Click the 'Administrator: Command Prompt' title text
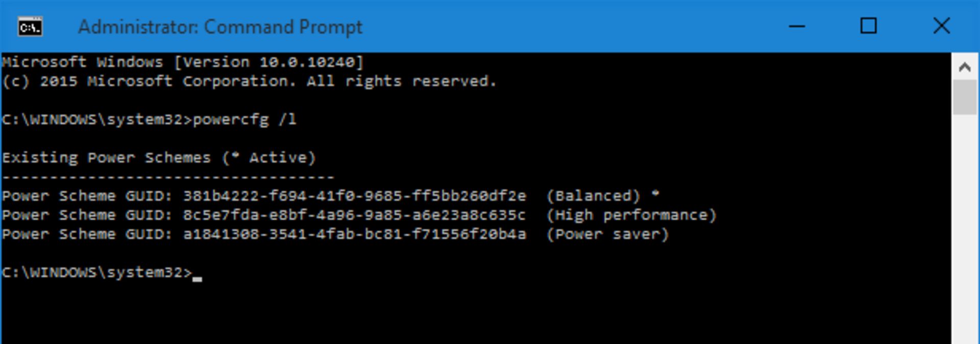Viewport: 980px width, 344px height. pos(220,27)
